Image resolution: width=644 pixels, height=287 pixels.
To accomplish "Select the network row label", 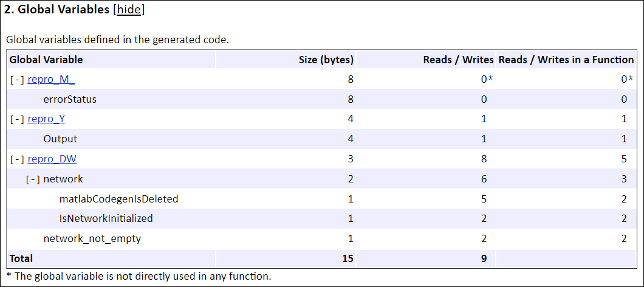I will (63, 179).
